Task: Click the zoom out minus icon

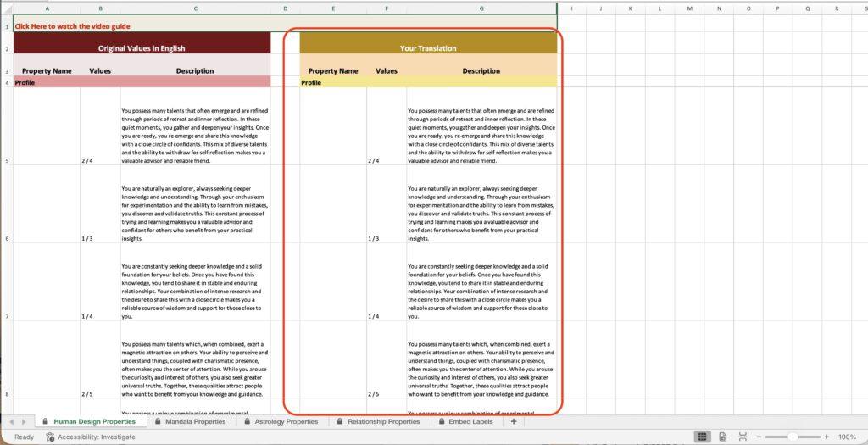Action: tap(759, 437)
